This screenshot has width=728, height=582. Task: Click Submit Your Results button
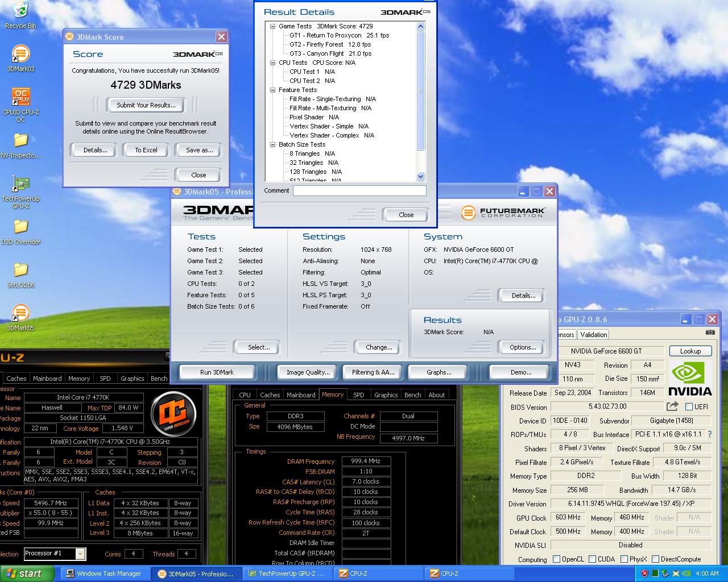coord(146,105)
